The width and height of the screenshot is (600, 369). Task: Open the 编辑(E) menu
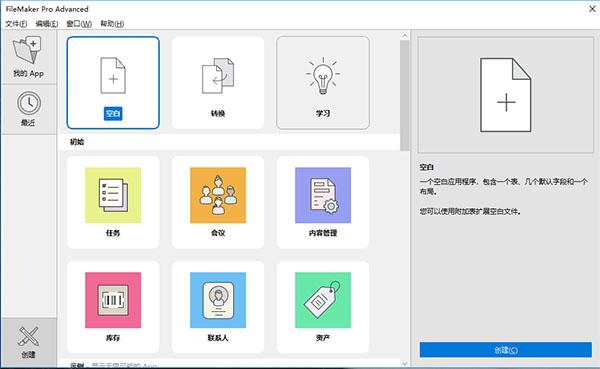point(47,24)
